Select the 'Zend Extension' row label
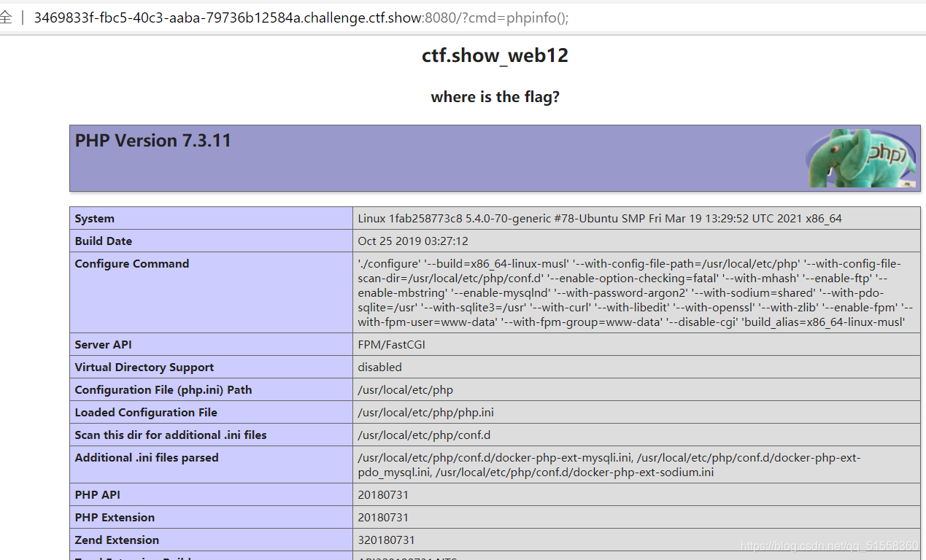Screen dimensions: 926x560 point(117,540)
